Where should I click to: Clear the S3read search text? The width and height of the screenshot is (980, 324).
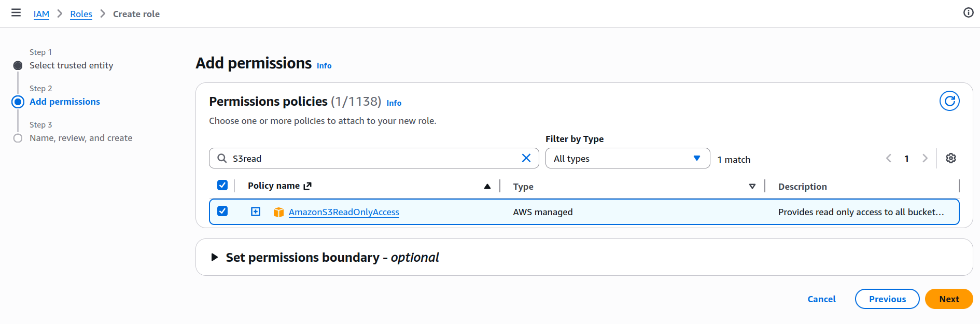pos(526,158)
